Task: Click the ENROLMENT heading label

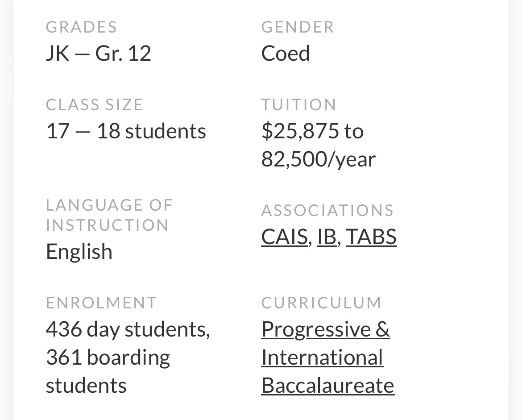Action: (x=101, y=303)
